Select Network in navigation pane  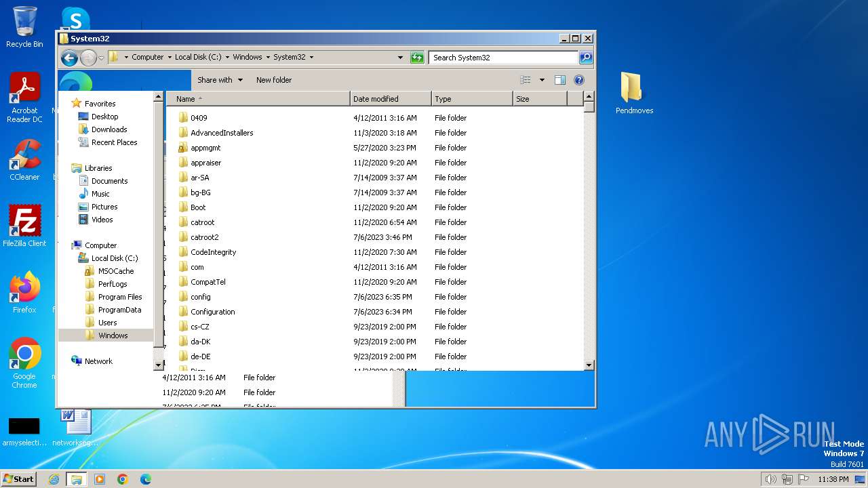coord(98,361)
